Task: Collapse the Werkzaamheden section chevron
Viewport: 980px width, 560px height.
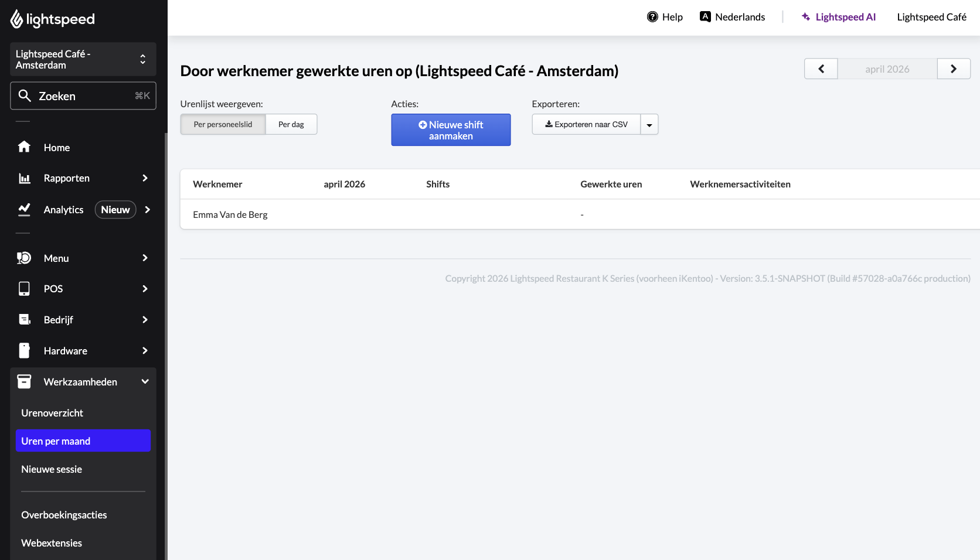Action: (x=145, y=381)
